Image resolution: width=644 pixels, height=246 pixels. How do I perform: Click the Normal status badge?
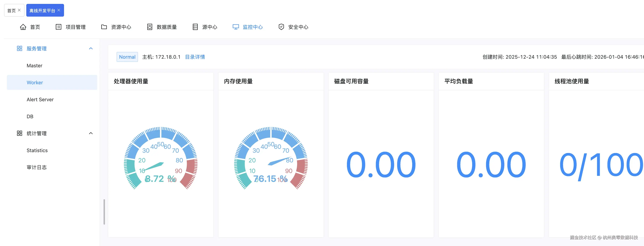127,57
